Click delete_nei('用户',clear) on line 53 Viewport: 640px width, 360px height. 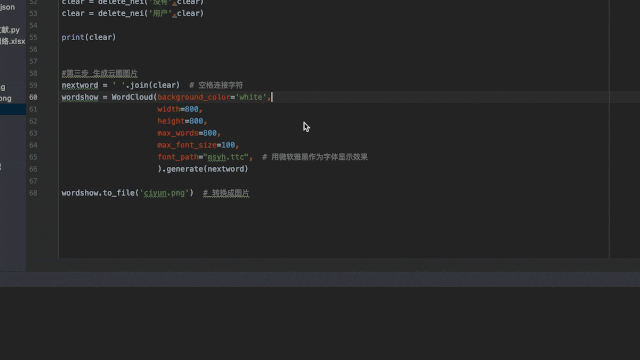pyautogui.click(x=151, y=13)
